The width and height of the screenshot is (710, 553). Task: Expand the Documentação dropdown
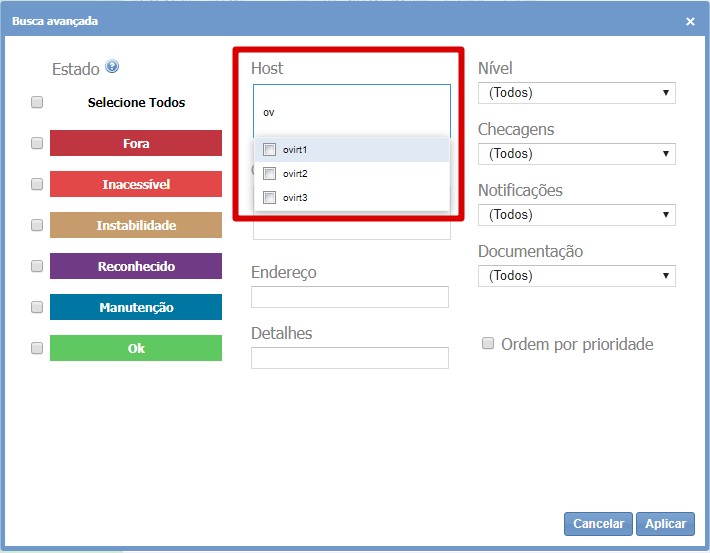tap(576, 276)
